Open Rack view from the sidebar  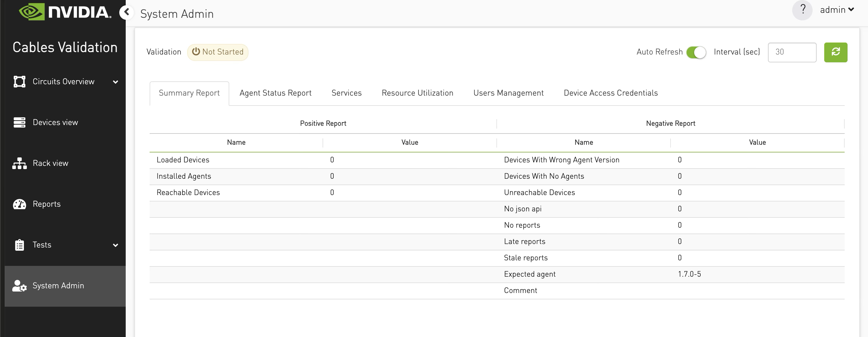pos(65,163)
